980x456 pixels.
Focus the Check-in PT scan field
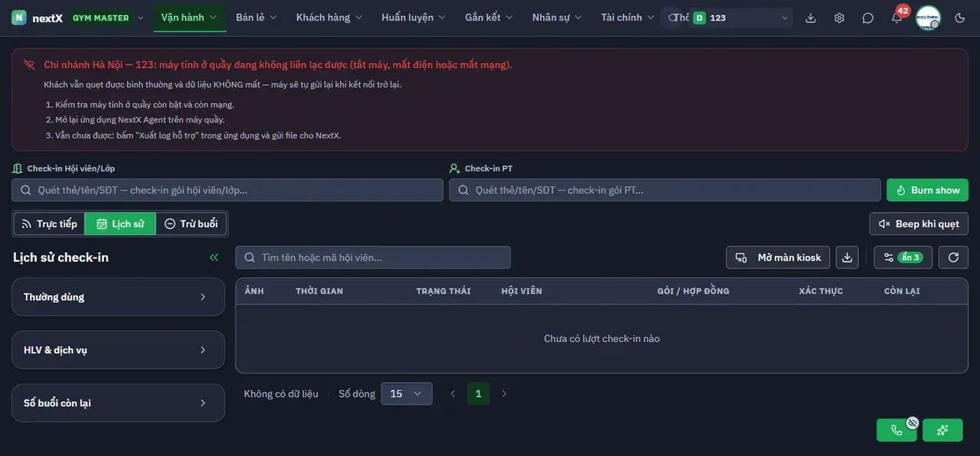(x=665, y=191)
